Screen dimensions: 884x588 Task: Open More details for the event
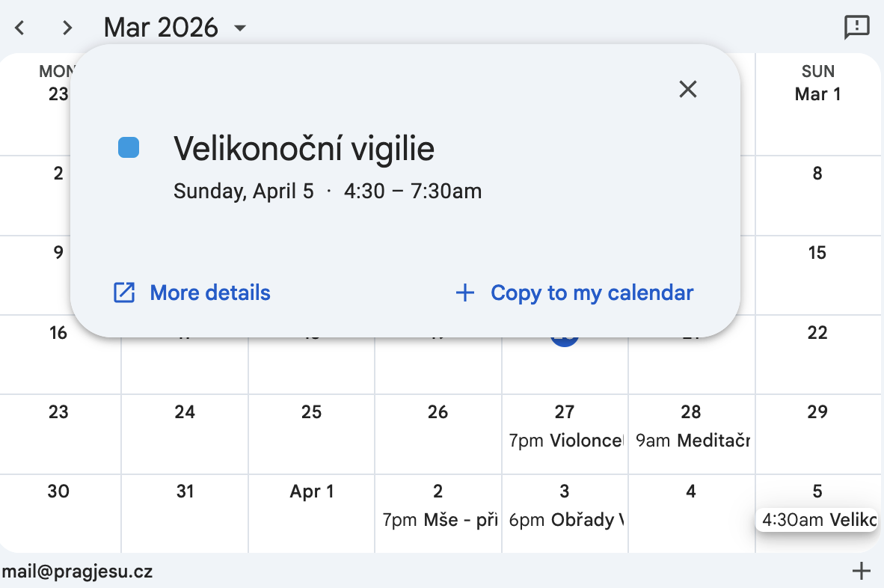click(210, 293)
